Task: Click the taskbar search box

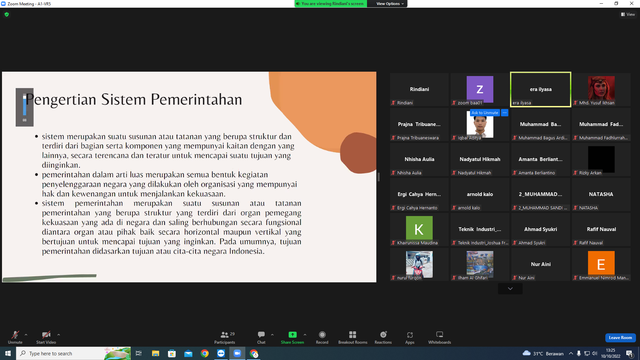Action: pyautogui.click(x=73, y=353)
